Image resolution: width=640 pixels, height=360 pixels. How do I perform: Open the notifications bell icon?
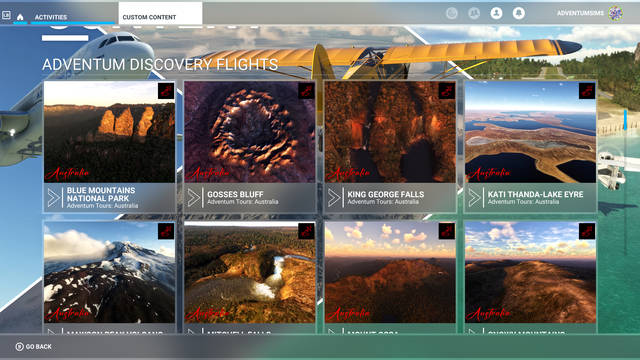click(519, 13)
